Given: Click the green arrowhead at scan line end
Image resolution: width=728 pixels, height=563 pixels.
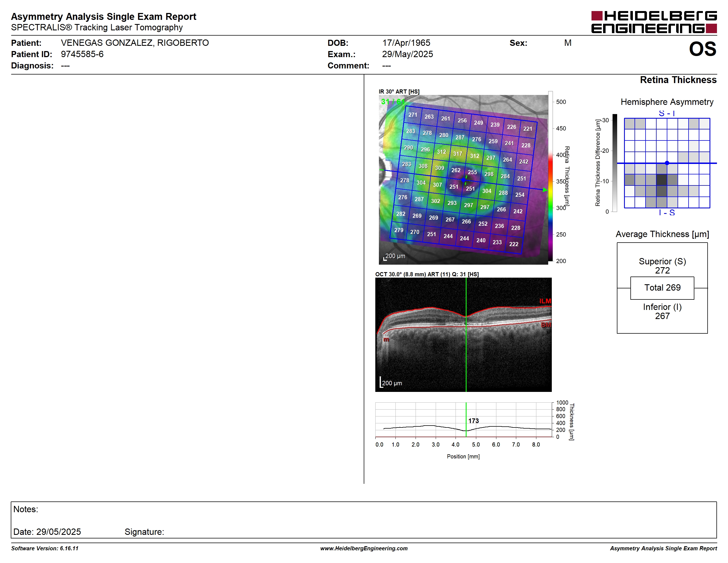Looking at the screenshot, I should click(545, 190).
